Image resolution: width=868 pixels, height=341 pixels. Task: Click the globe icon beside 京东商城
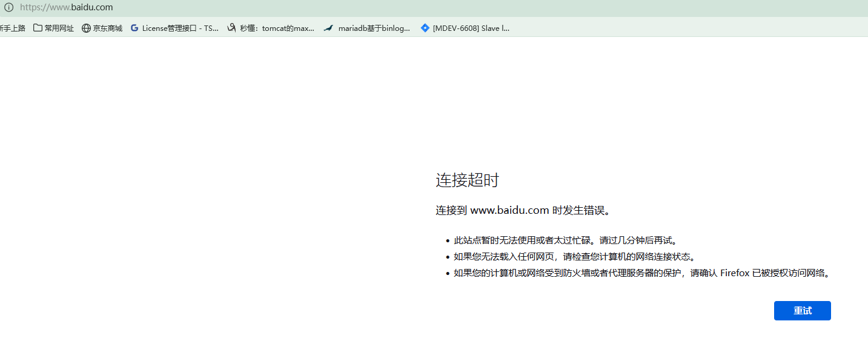(86, 28)
